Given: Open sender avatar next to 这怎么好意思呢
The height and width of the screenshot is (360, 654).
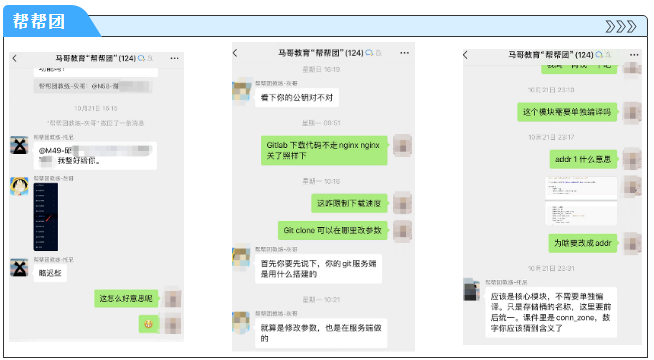Looking at the screenshot, I should pyautogui.click(x=172, y=299).
